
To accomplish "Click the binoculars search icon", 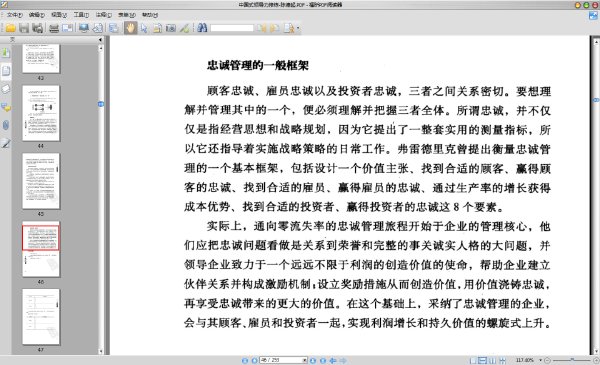I will click(202, 28).
